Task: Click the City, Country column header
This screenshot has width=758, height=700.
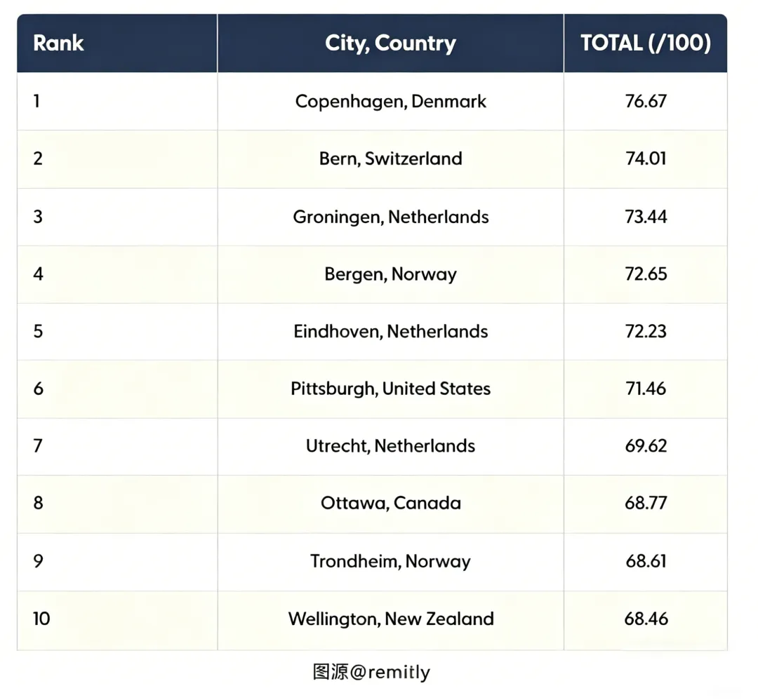Action: 390,43
